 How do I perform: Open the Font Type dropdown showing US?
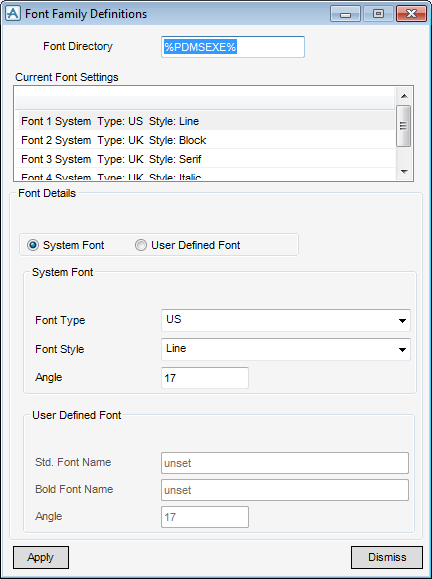(286, 320)
